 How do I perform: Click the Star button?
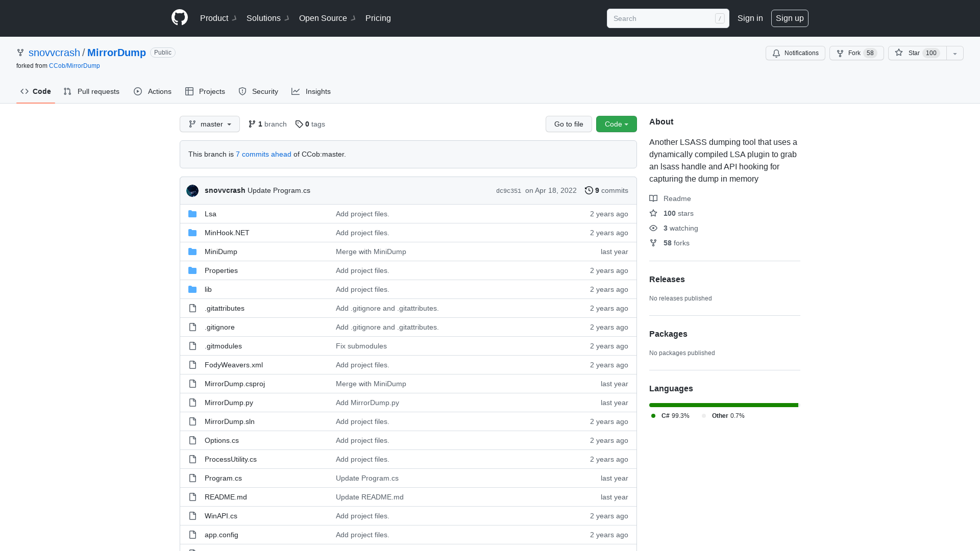point(917,53)
